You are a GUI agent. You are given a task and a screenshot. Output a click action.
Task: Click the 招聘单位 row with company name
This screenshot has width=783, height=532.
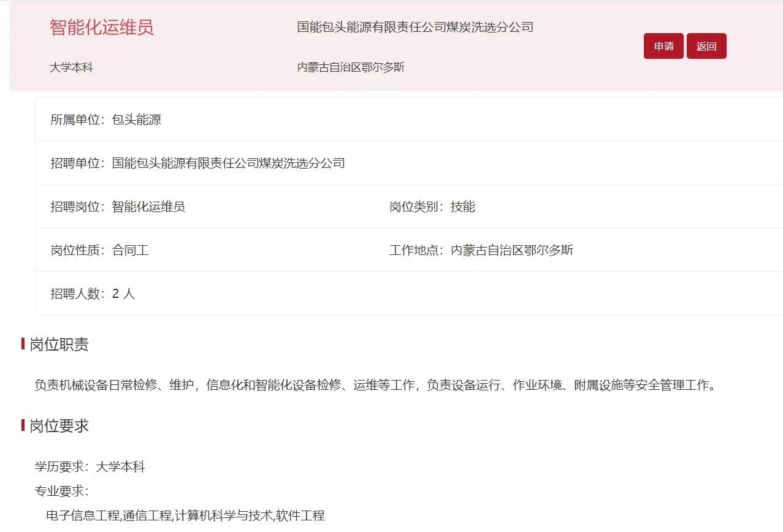click(x=409, y=163)
